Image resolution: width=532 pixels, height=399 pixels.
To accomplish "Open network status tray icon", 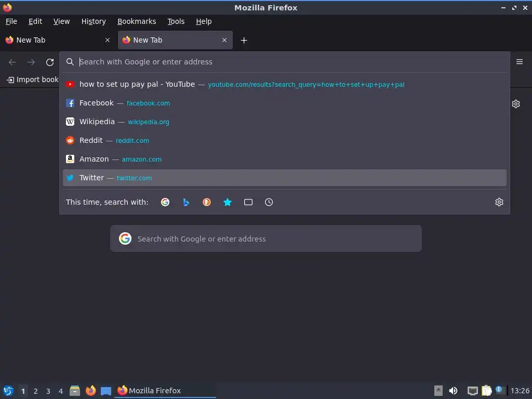I will [472, 391].
